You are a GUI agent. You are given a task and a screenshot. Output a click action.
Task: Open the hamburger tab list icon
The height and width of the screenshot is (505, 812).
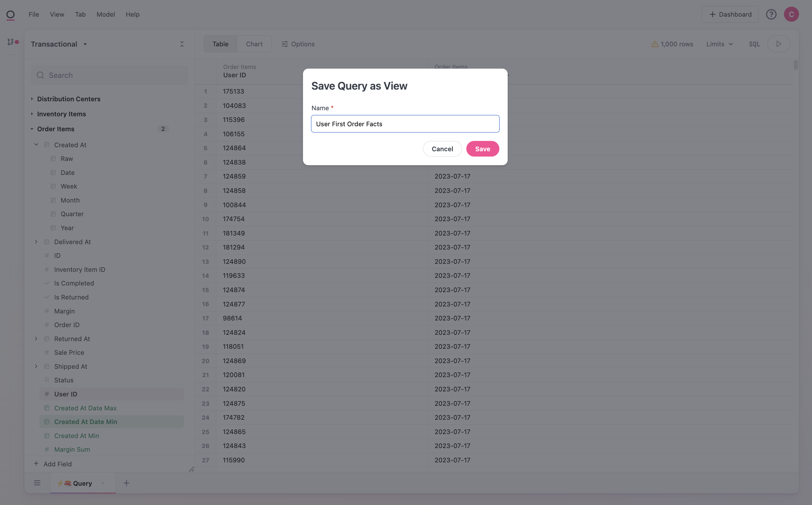pos(37,483)
